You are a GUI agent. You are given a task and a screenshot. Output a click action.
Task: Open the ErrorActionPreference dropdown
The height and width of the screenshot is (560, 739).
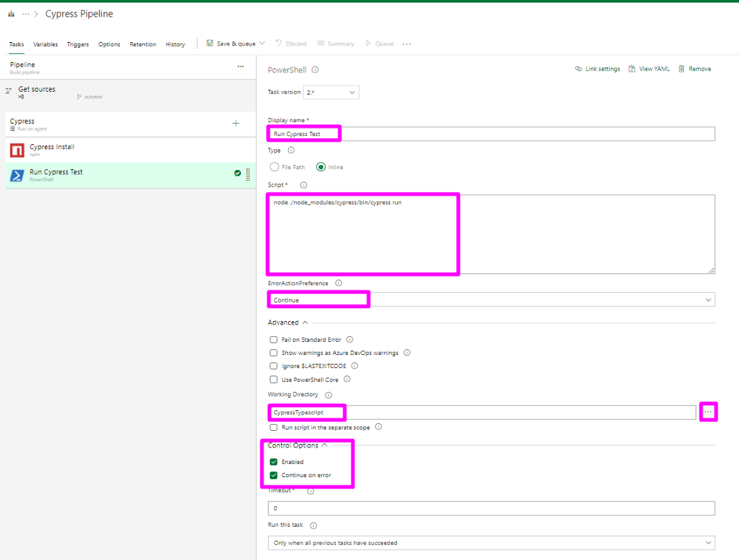pos(491,300)
